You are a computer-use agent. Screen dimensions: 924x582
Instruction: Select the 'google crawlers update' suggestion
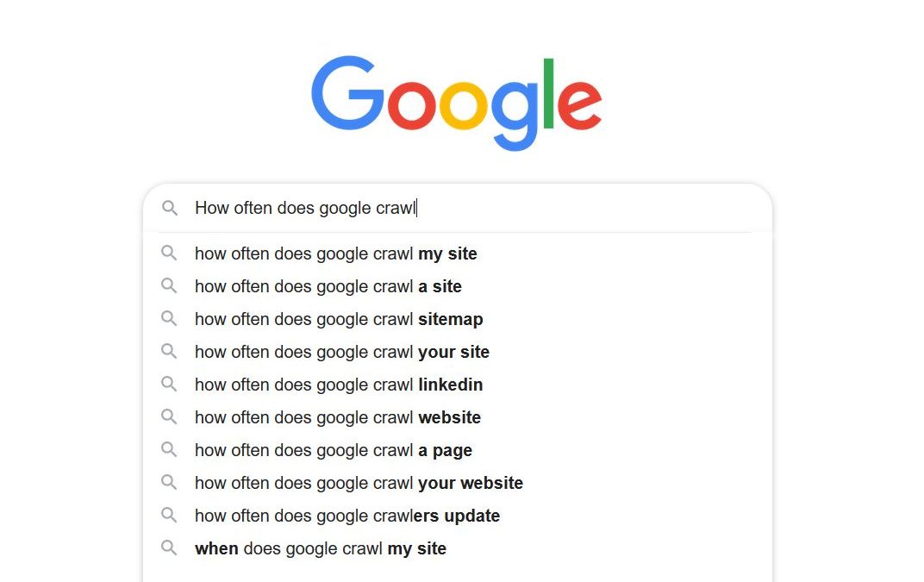click(x=347, y=516)
